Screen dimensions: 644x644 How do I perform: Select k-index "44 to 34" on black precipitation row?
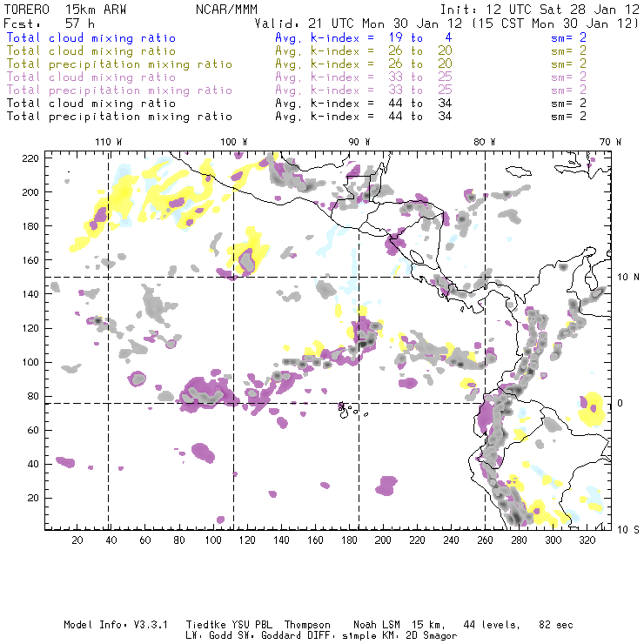click(420, 117)
